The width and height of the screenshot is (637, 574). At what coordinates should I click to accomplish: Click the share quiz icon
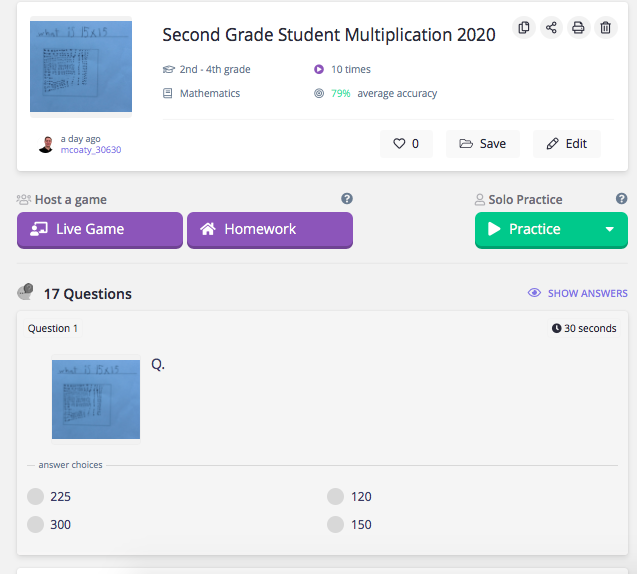coord(551,28)
